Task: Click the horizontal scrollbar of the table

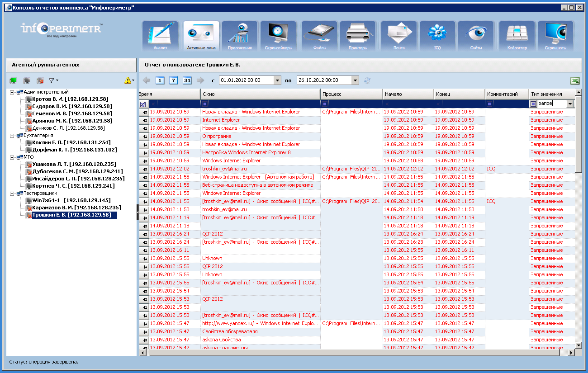Action: pos(353,352)
